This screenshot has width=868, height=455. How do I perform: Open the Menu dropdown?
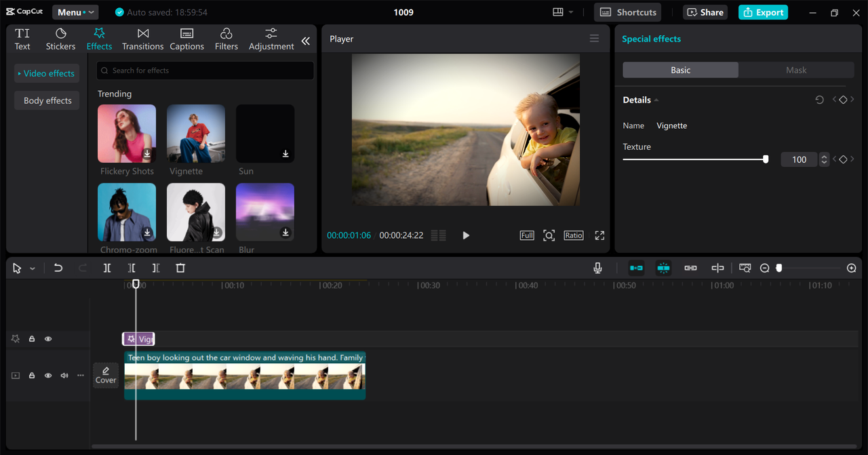click(75, 12)
